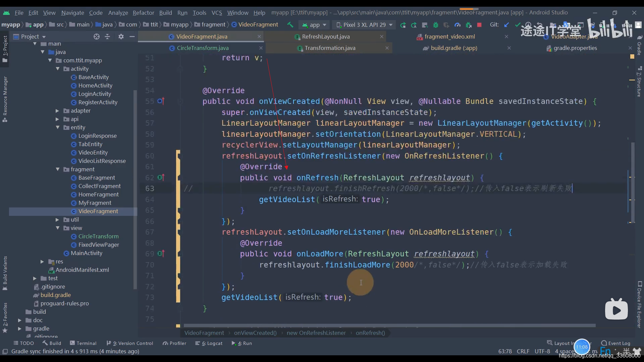The image size is (644, 362).
Task: Expand the gradle folder in tree
Action: 19,328
